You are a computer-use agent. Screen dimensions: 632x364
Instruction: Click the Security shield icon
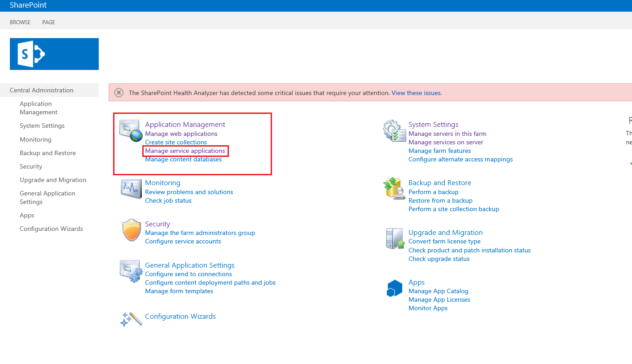[132, 230]
